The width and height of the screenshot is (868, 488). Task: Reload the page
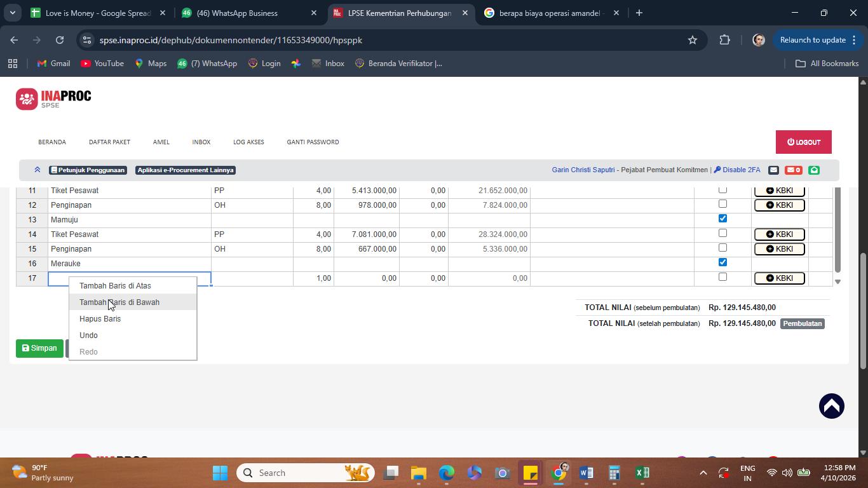pos(60,40)
